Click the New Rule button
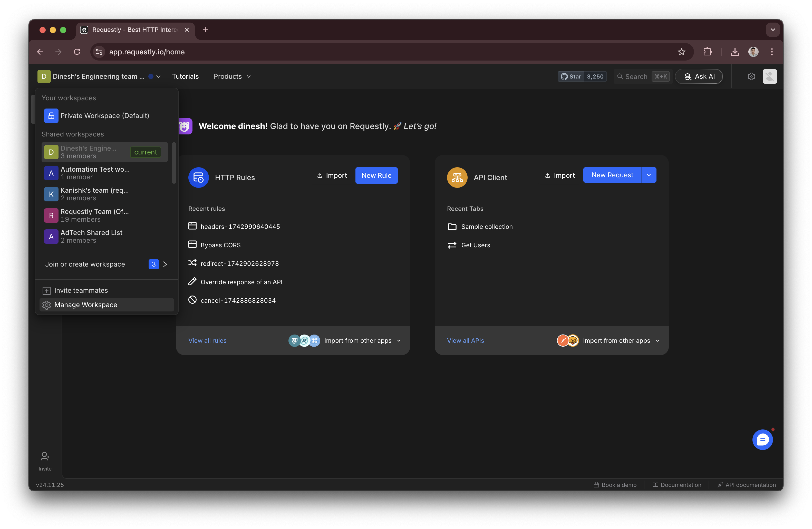The width and height of the screenshot is (812, 529). pyautogui.click(x=376, y=175)
